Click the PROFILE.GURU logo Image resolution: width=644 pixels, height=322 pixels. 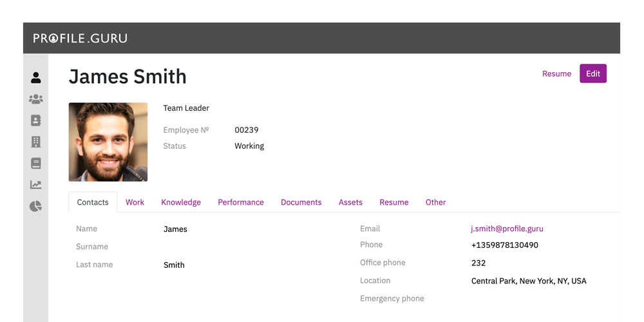point(80,38)
